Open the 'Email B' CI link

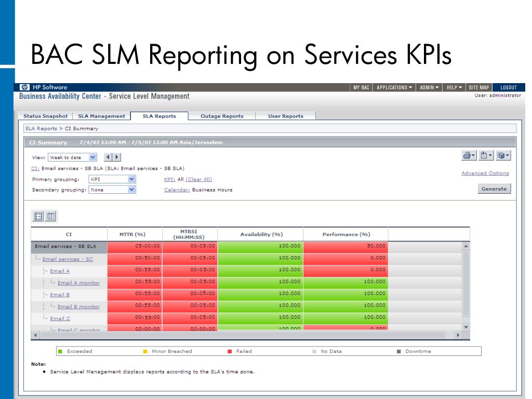pyautogui.click(x=60, y=295)
